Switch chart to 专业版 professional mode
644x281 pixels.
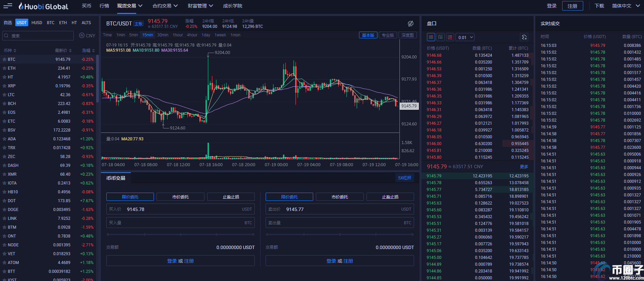[x=388, y=35]
